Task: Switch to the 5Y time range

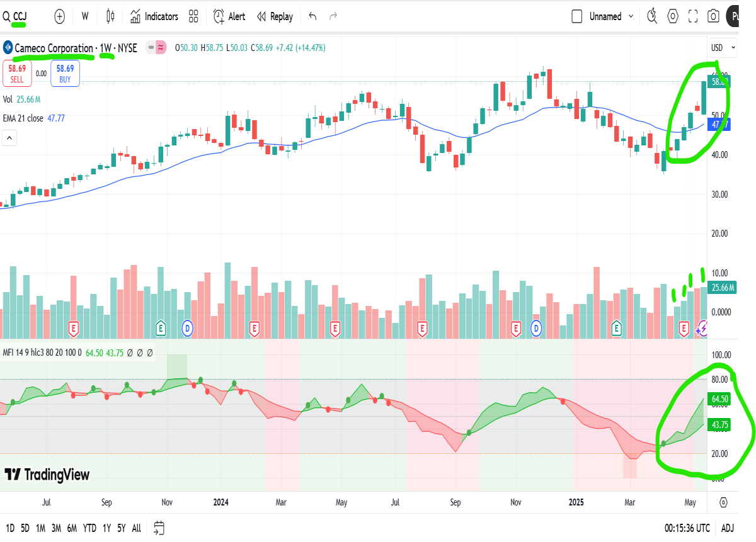Action: click(x=121, y=528)
